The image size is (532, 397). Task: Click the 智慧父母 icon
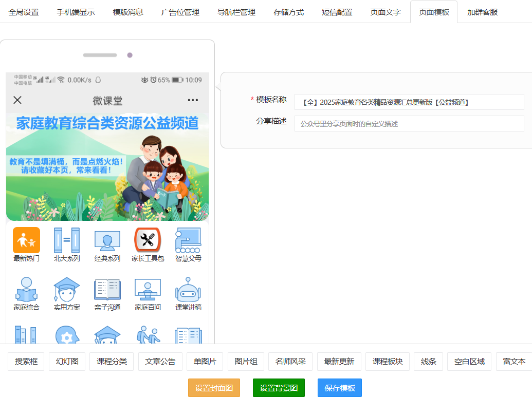click(188, 240)
